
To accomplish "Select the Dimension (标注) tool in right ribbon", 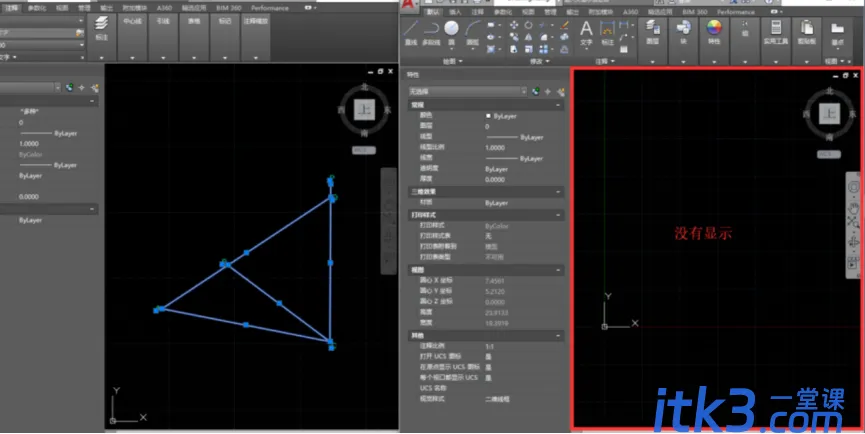I will (x=607, y=33).
